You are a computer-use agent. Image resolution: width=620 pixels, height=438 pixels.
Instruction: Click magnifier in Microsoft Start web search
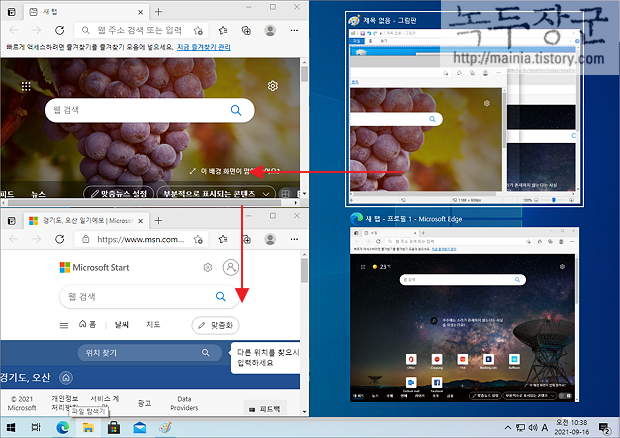point(221,296)
